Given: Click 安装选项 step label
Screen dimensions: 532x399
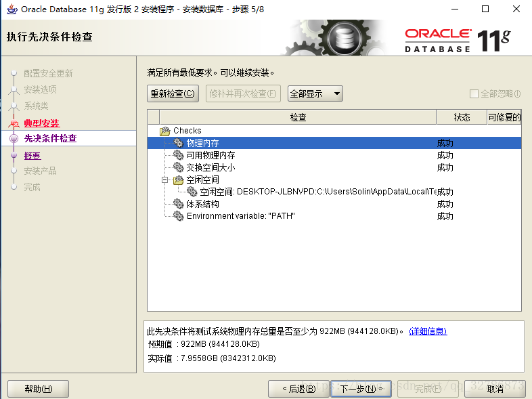Looking at the screenshot, I should click(40, 89).
